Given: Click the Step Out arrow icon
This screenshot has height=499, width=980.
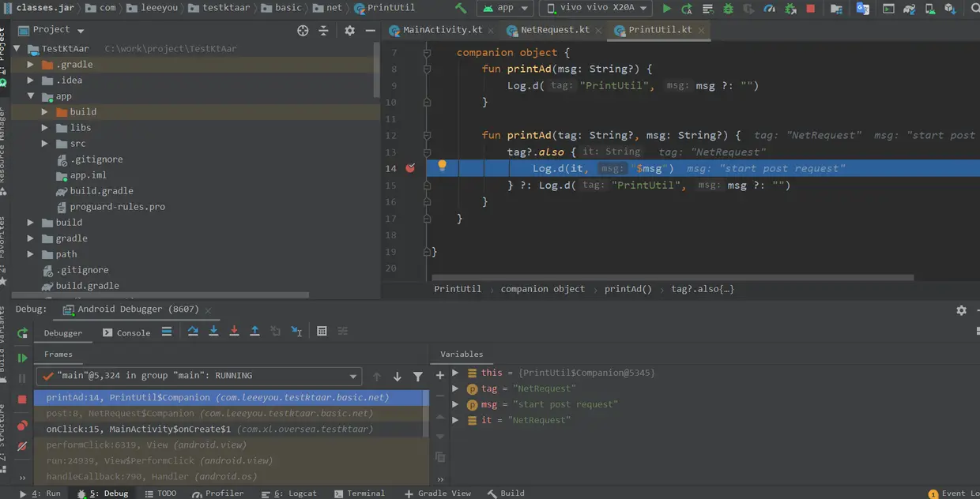Looking at the screenshot, I should tap(254, 331).
